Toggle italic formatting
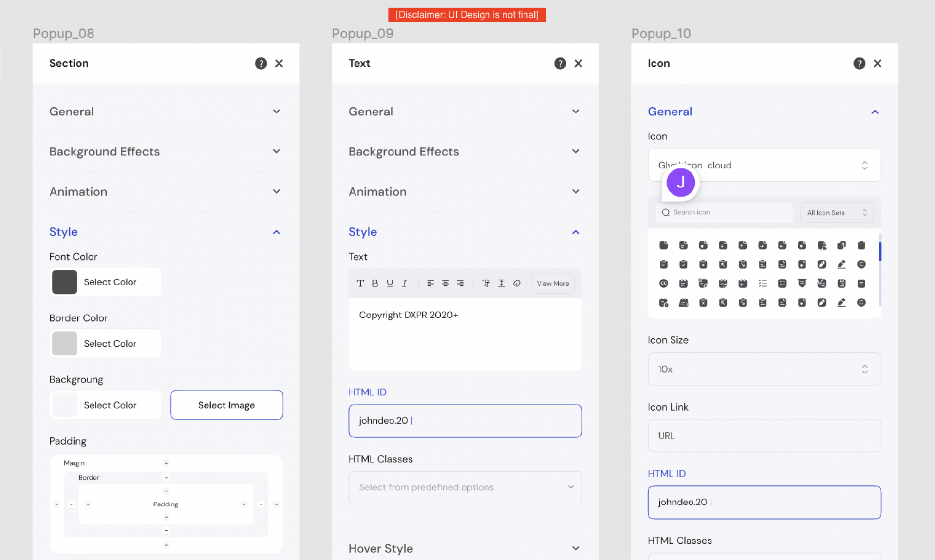The height and width of the screenshot is (560, 935). tap(404, 283)
